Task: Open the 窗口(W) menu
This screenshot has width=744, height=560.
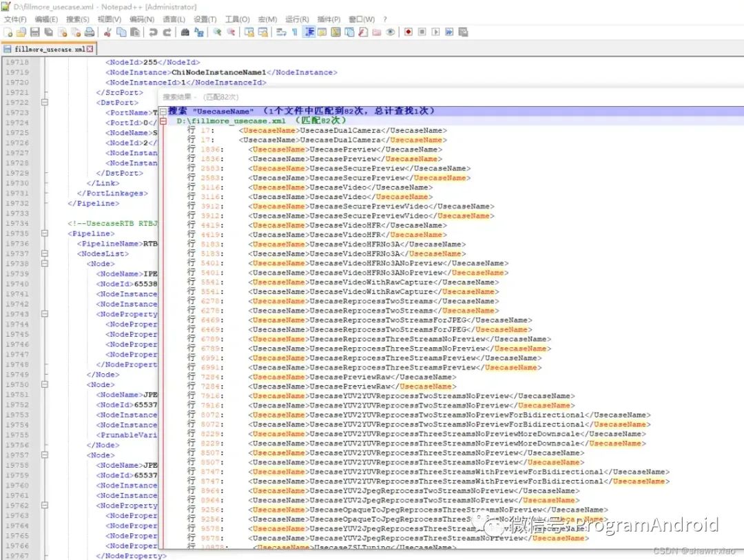Action: 362,19
